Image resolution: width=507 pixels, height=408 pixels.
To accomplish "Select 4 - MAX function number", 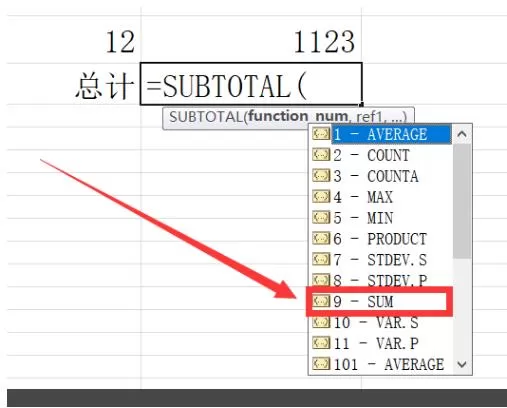I will (382, 197).
